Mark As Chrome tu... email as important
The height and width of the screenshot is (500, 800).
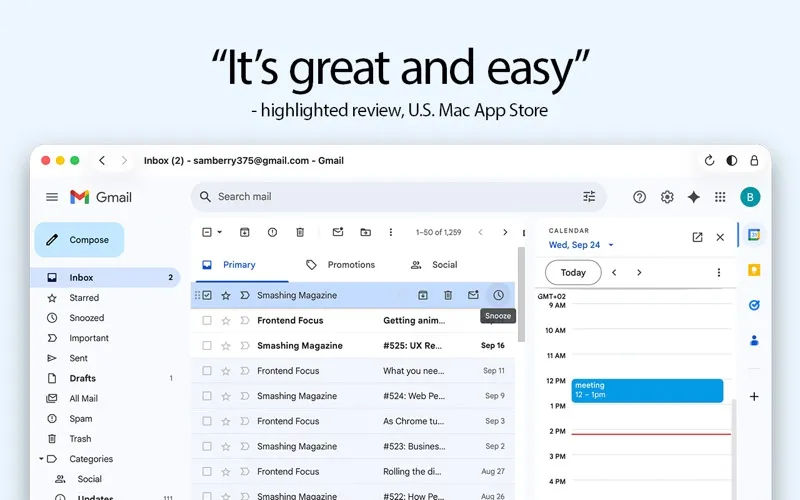coord(245,421)
